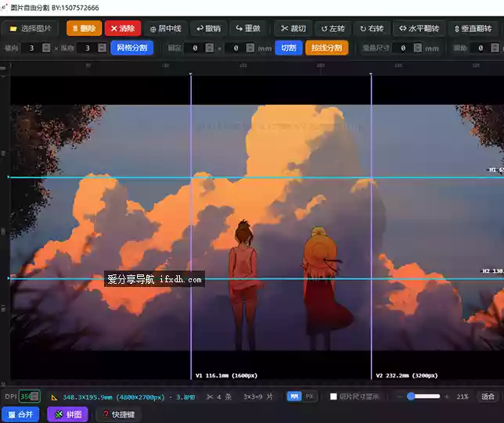Click the scissors 4 条 line count
This screenshot has width=504, height=423.
(x=219, y=397)
